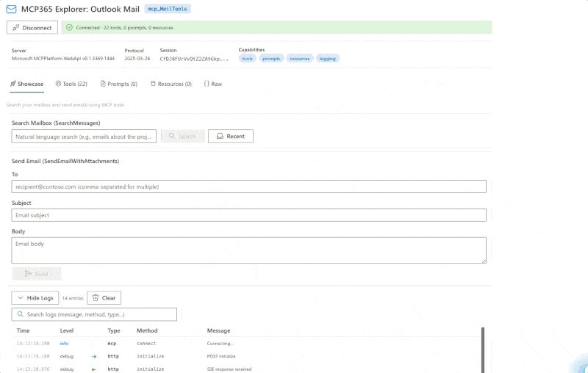Select the 'POST initialize' log message
The height and width of the screenshot is (373, 588).
221,356
